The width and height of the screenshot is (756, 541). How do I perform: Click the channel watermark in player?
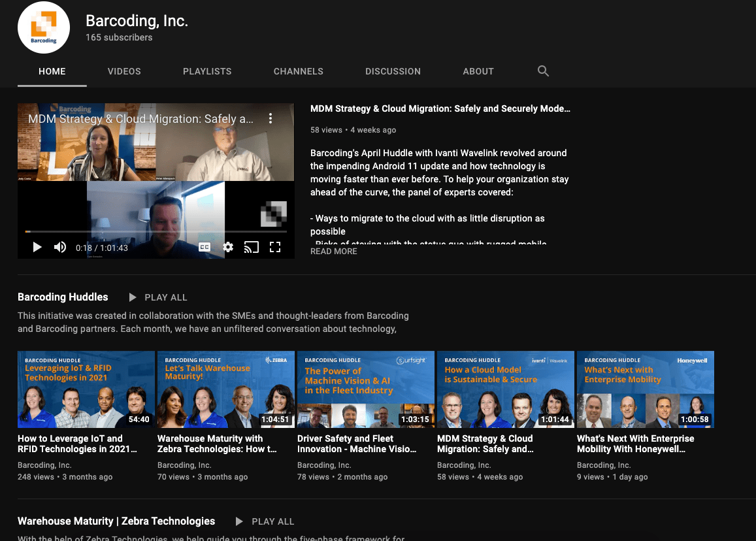(x=273, y=214)
